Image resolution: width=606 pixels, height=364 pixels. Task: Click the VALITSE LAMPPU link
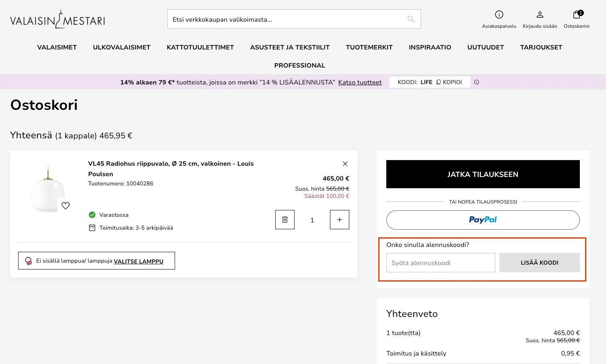tap(138, 261)
